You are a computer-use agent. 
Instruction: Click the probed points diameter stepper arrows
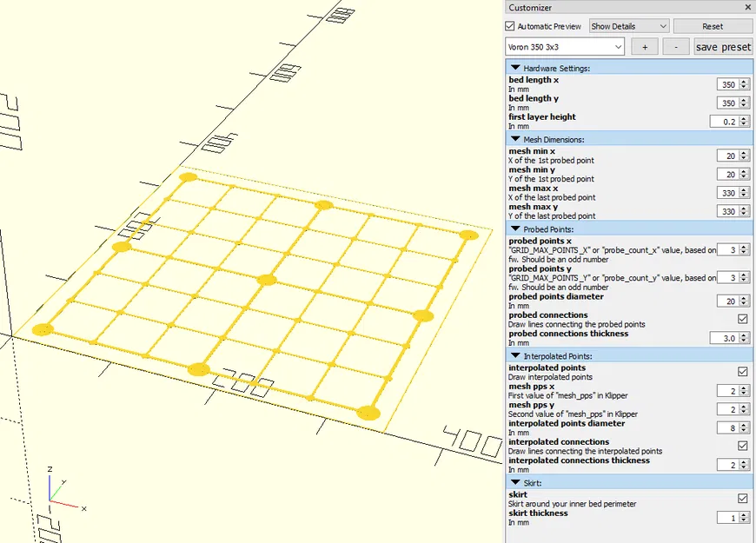tap(744, 301)
